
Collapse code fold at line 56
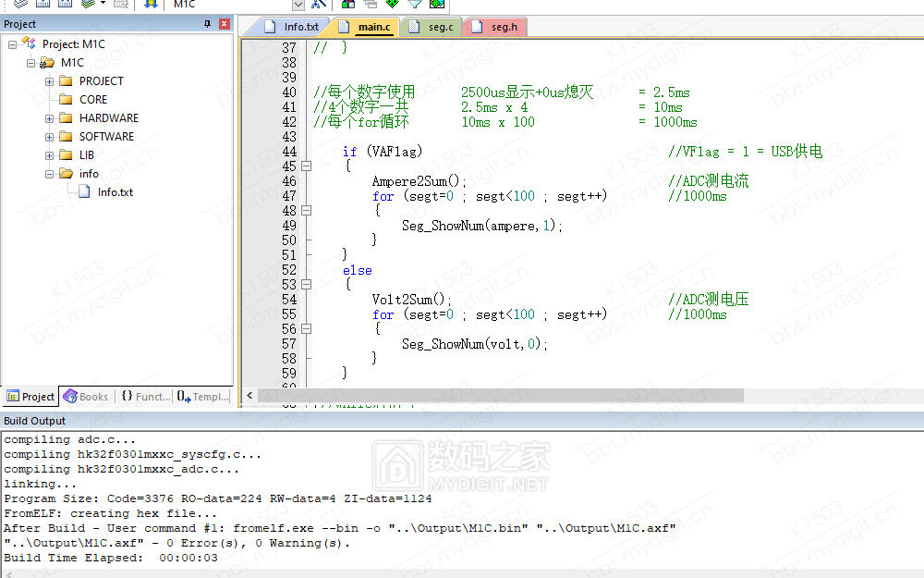tap(307, 328)
